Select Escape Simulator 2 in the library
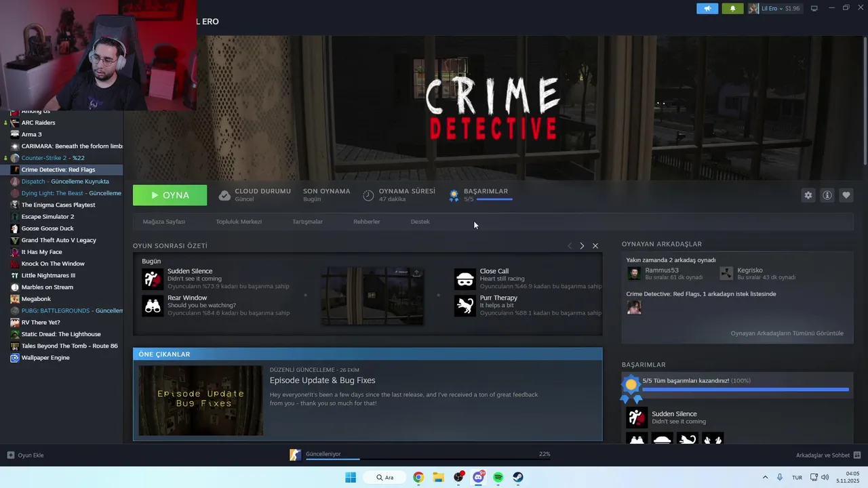Image resolution: width=868 pixels, height=488 pixels. coord(62,217)
